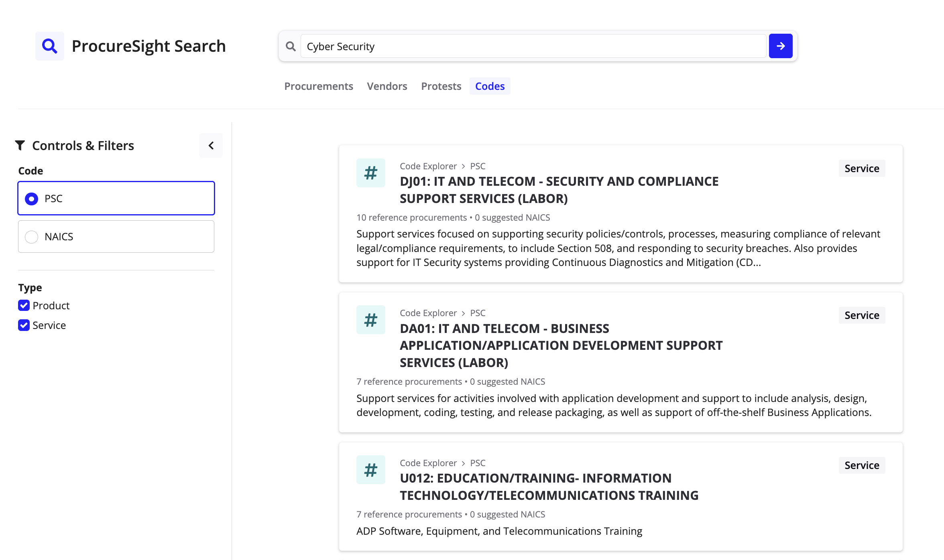Click Code Explorer breadcrumb in DJ01 card
The image size is (944, 560).
(x=428, y=166)
